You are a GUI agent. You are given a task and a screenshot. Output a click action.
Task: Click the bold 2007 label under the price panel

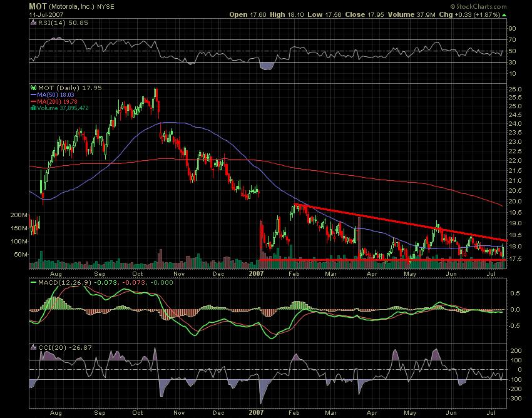[x=256, y=273]
